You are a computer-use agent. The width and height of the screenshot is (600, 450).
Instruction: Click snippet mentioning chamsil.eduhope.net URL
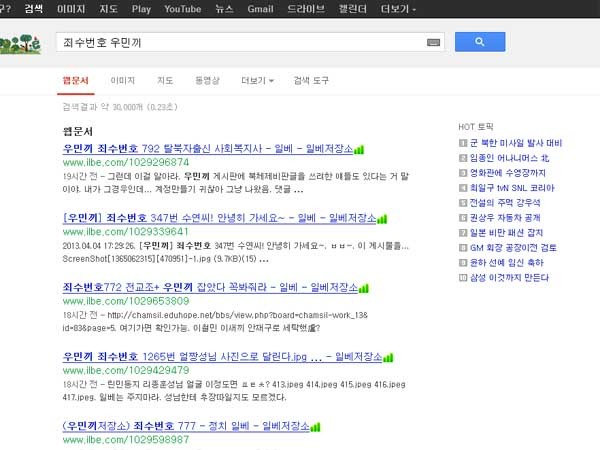[215, 321]
